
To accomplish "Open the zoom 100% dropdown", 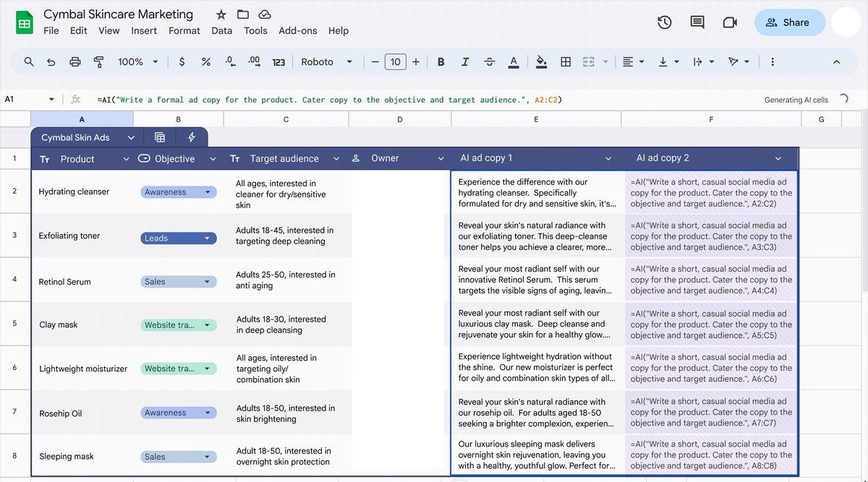I will coord(137,62).
